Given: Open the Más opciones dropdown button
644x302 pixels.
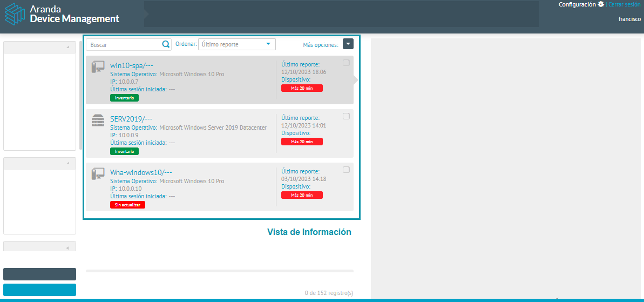Looking at the screenshot, I should tap(348, 44).
